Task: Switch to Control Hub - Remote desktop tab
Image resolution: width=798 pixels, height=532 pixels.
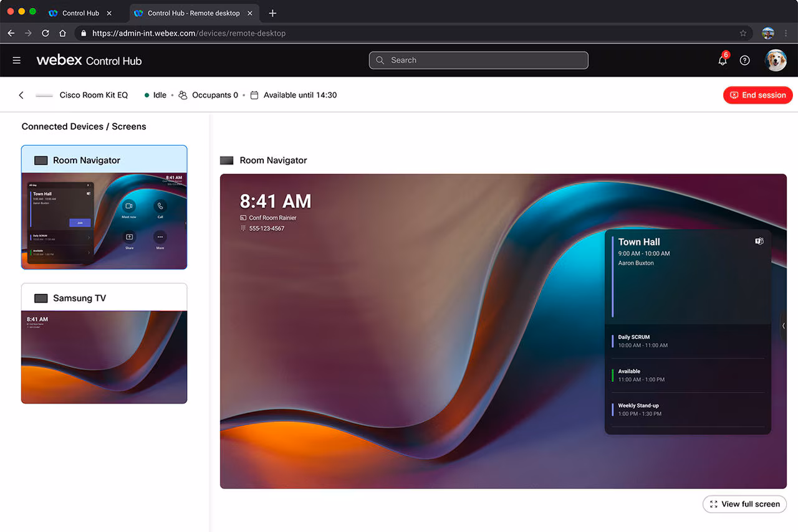Action: coord(193,13)
